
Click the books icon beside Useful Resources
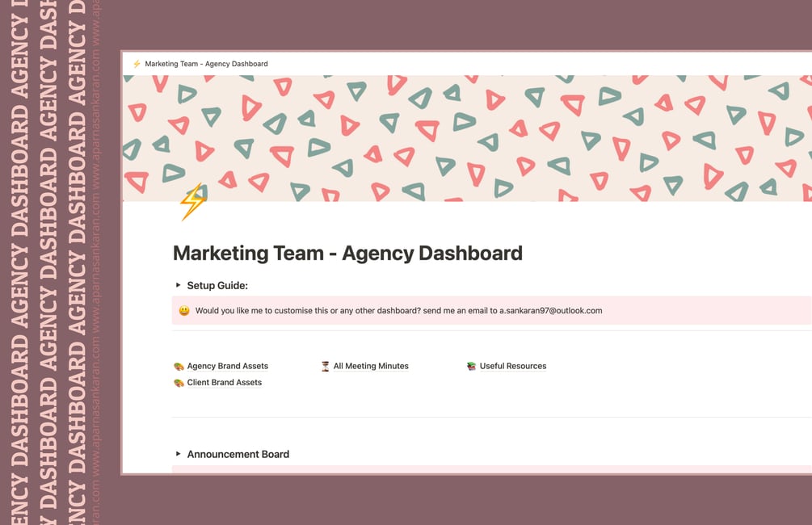coord(471,366)
